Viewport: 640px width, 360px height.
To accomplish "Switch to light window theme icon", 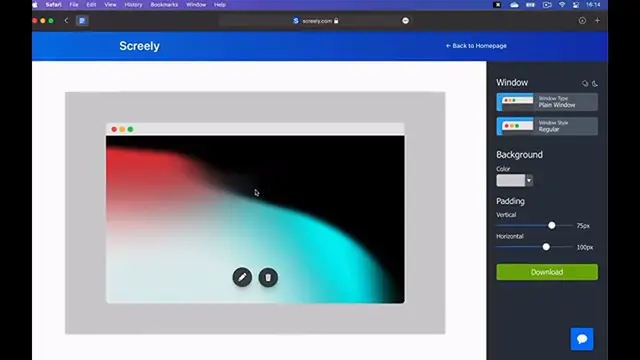I will click(x=585, y=84).
